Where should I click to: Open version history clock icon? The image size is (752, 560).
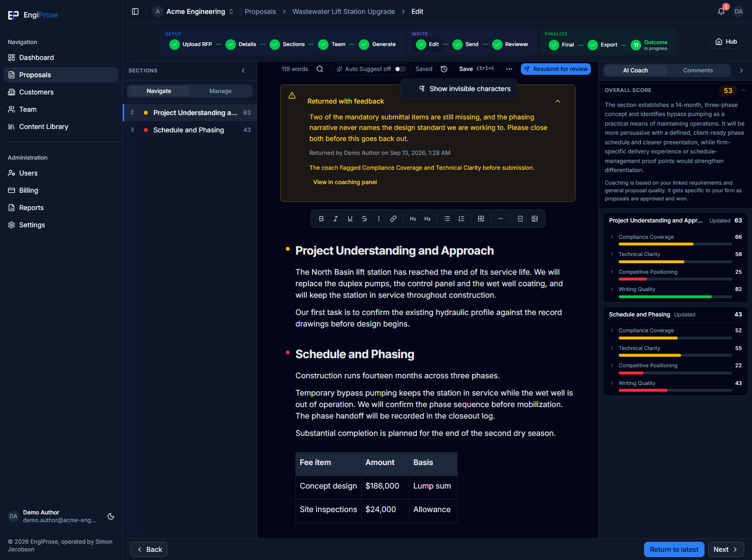[x=444, y=69]
